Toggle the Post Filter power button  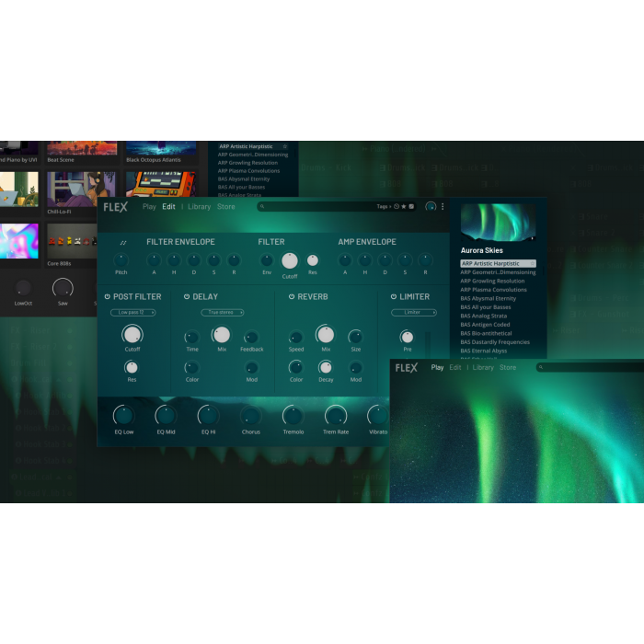point(108,296)
